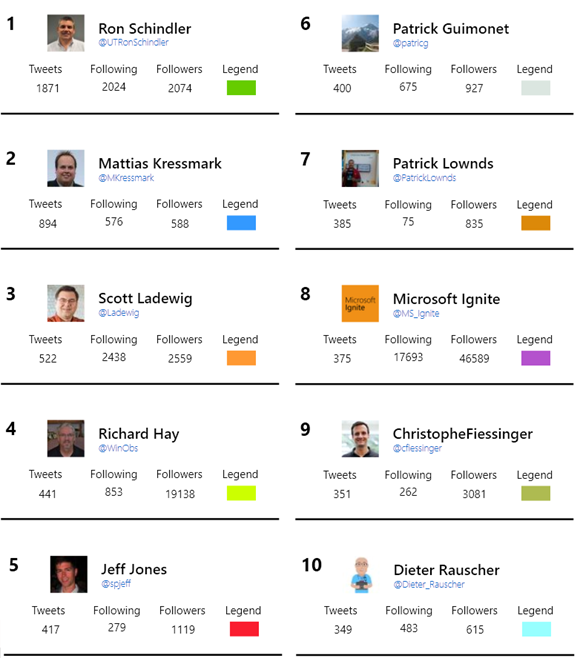580x658 pixels.
Task: Click Ron Schindler's profile photo
Action: coord(65,33)
